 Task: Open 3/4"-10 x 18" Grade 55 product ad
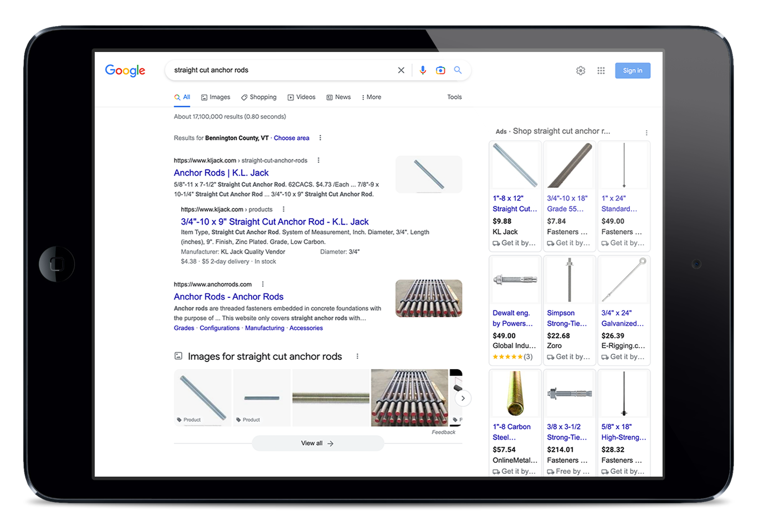[570, 196]
